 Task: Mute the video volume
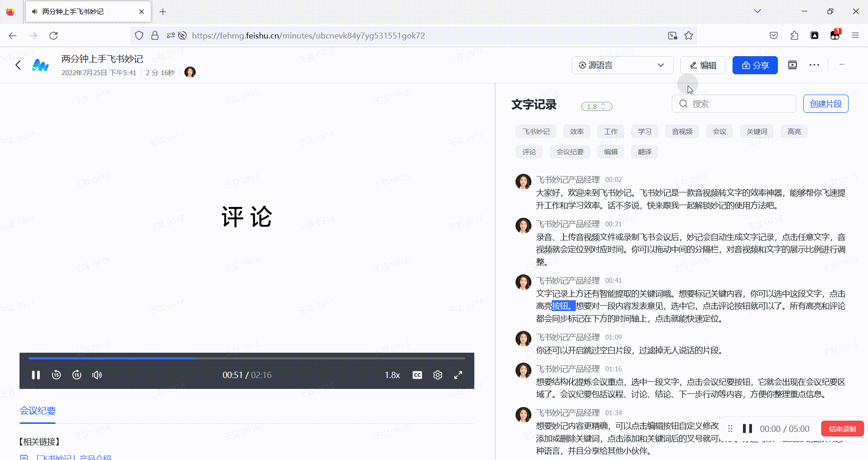(x=97, y=375)
